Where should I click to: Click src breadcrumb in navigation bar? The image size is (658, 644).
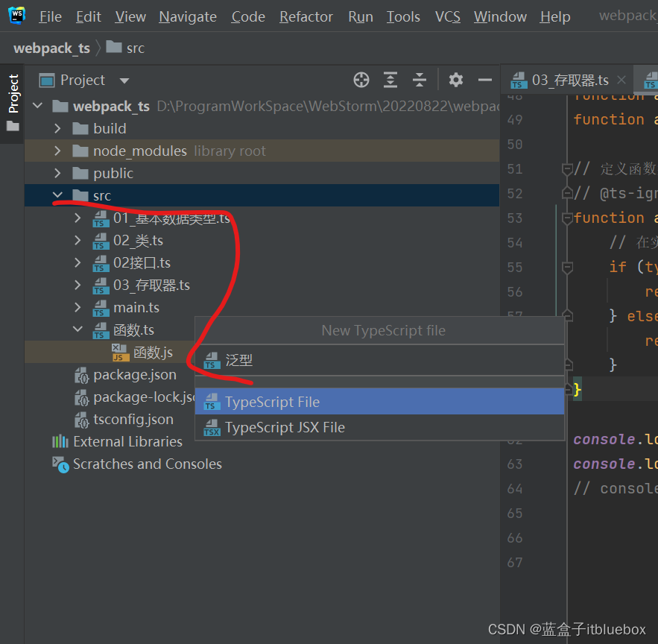(x=136, y=48)
